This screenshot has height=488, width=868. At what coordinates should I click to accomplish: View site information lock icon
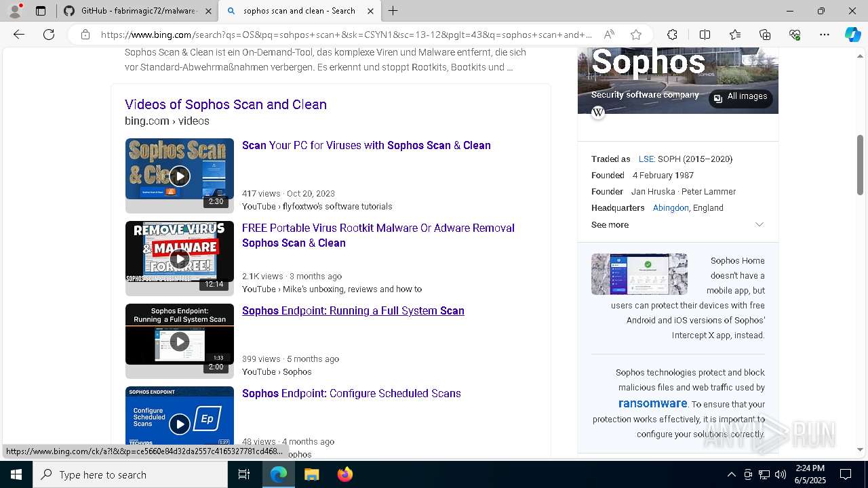tap(85, 35)
